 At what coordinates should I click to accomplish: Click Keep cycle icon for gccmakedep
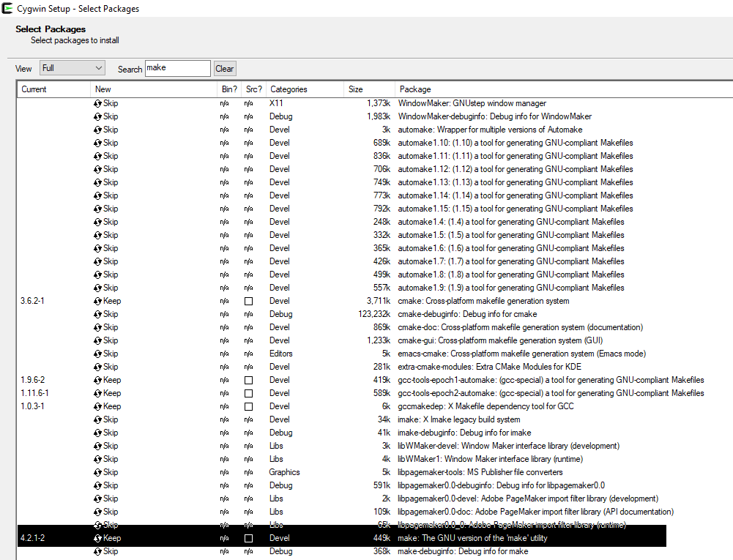coord(97,406)
